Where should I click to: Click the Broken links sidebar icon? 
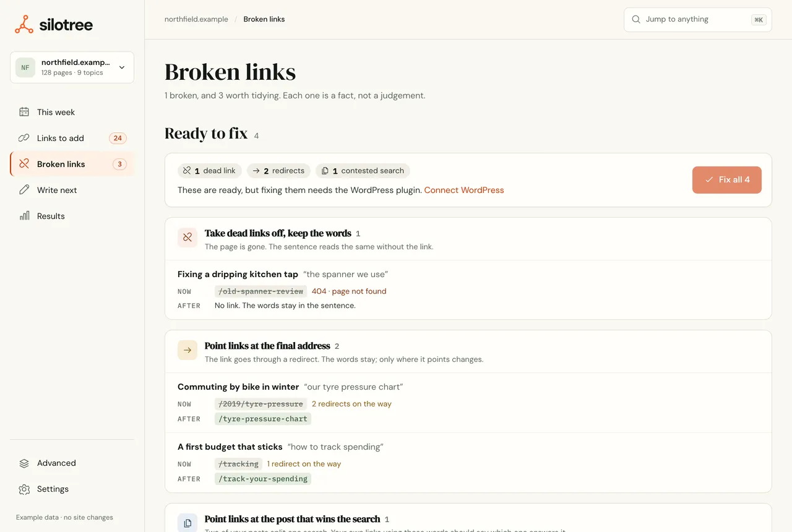point(24,164)
